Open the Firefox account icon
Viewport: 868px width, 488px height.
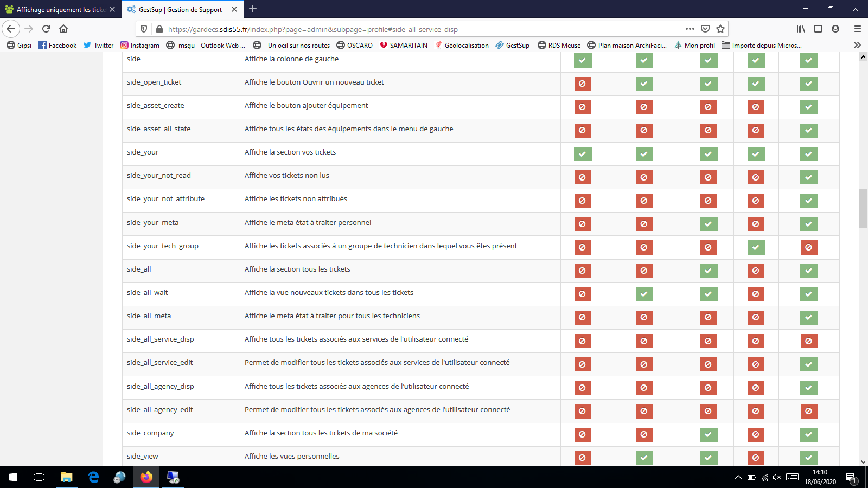tap(835, 29)
